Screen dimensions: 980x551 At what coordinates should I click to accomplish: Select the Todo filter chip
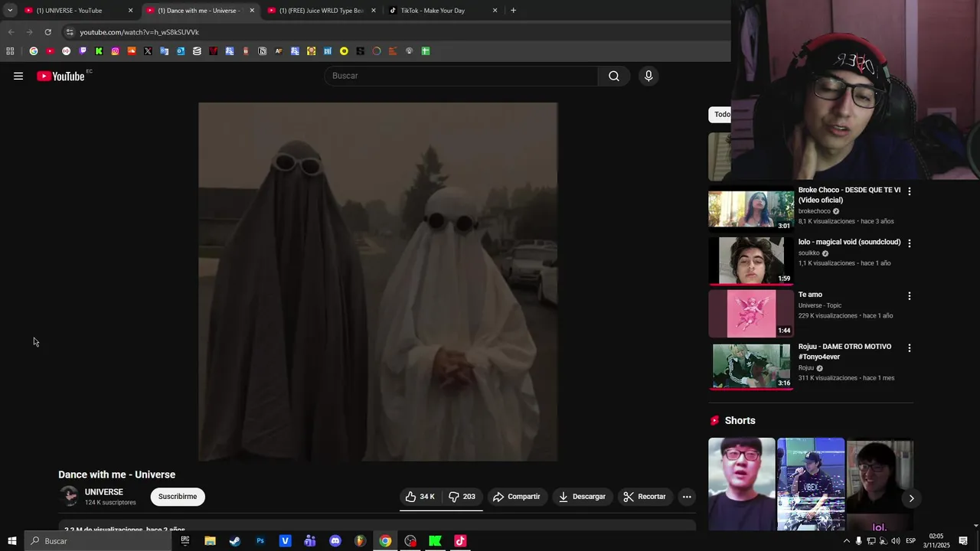coord(720,115)
